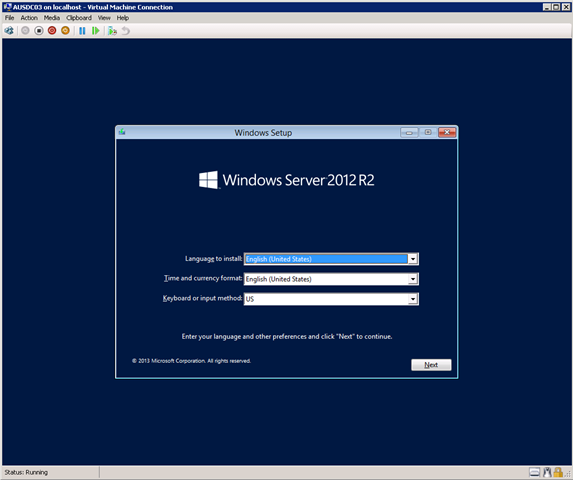Click the lock icon in the status bar
This screenshot has width=573, height=480.
[558, 472]
